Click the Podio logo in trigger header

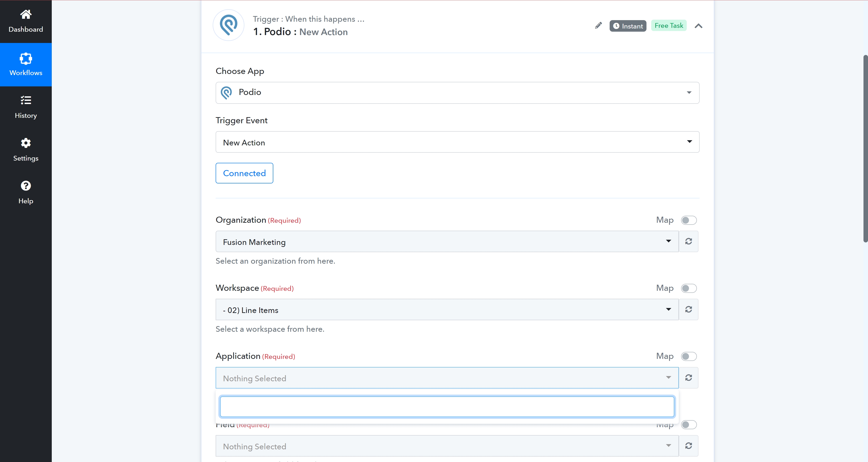[229, 25]
